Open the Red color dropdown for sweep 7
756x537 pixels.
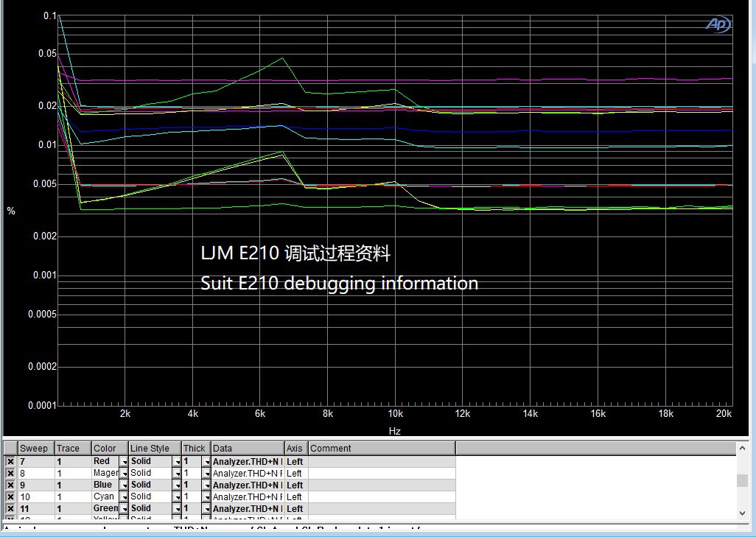coord(124,462)
